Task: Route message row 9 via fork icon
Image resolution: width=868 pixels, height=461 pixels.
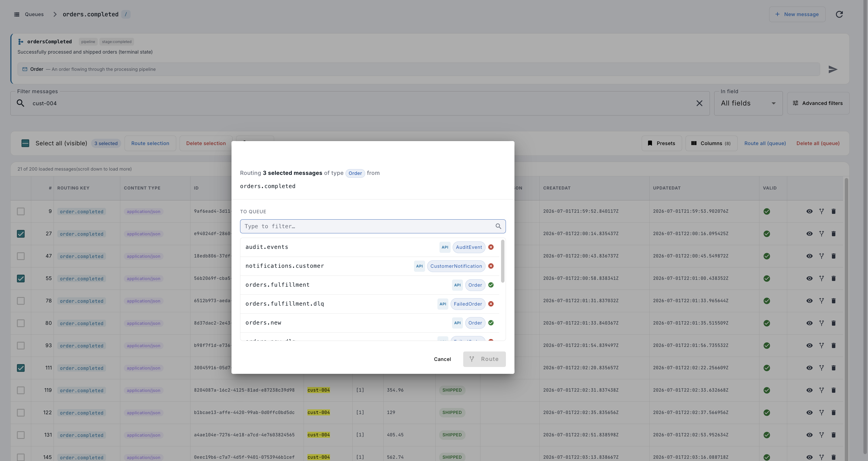Action: coord(822,212)
